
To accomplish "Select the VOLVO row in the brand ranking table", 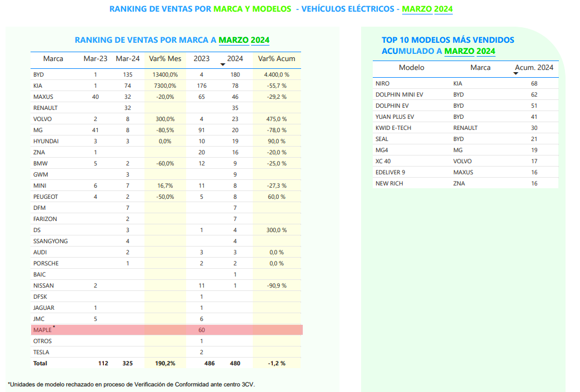I will pyautogui.click(x=166, y=119).
